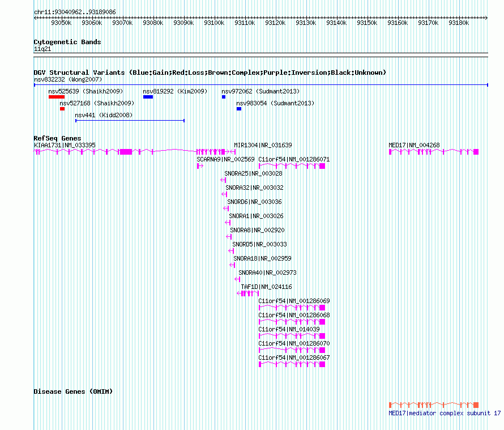Click the DGV Structural Variants track title
The width and height of the screenshot is (504, 430).
tap(210, 73)
